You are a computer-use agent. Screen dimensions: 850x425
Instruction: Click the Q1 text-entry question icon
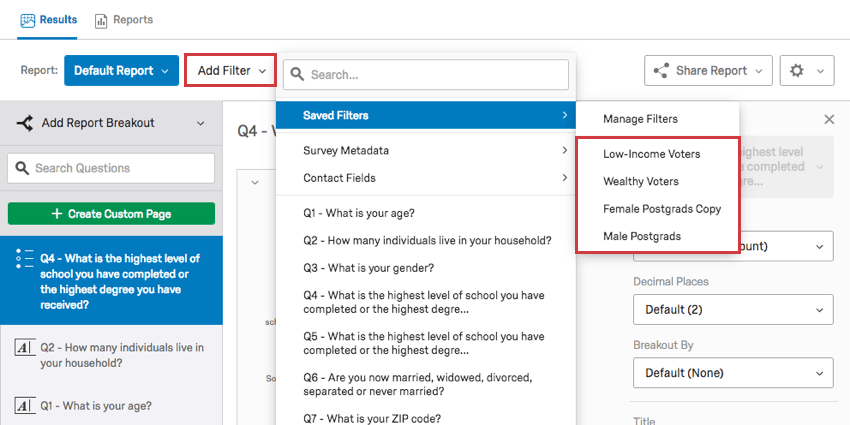coord(23,405)
